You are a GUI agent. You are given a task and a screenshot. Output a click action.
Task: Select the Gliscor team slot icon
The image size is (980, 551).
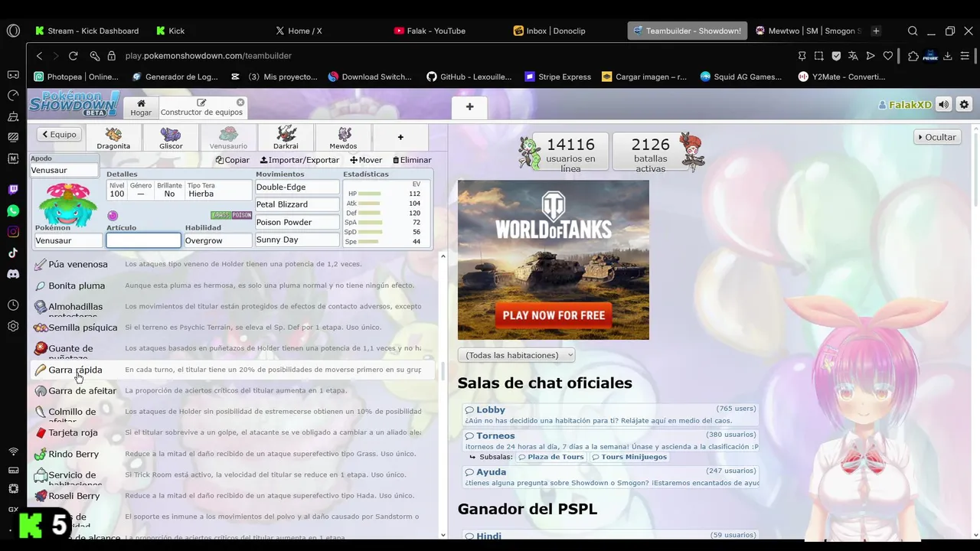[171, 138]
